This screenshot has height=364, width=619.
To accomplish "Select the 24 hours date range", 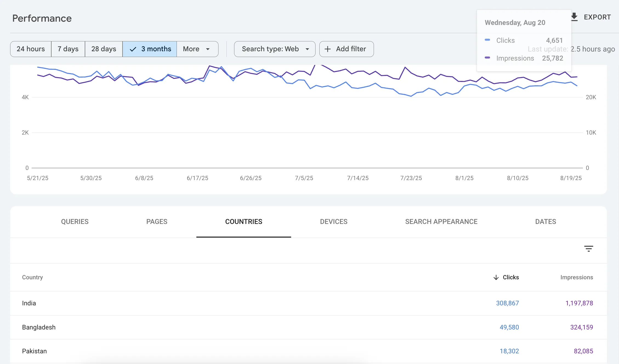I will pyautogui.click(x=31, y=49).
